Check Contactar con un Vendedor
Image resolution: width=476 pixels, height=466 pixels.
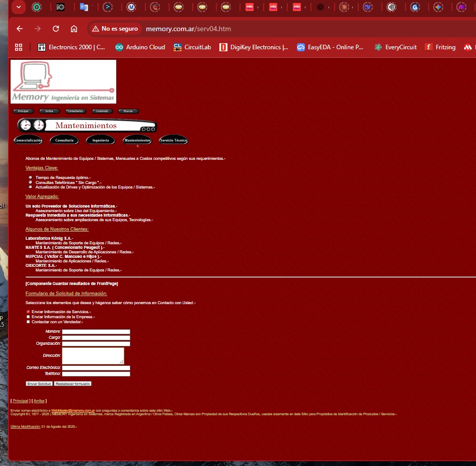click(28, 321)
